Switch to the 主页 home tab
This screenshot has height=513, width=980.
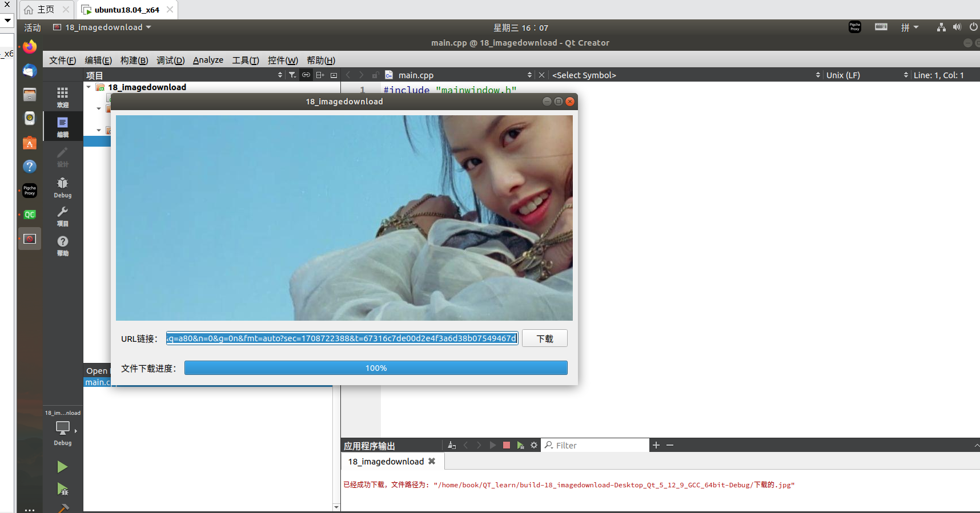pyautogui.click(x=46, y=10)
